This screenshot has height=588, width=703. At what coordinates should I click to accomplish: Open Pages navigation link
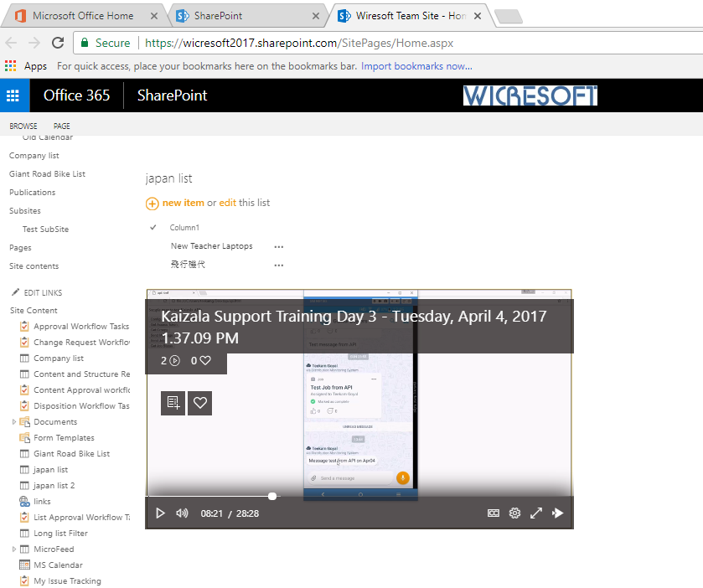click(20, 248)
